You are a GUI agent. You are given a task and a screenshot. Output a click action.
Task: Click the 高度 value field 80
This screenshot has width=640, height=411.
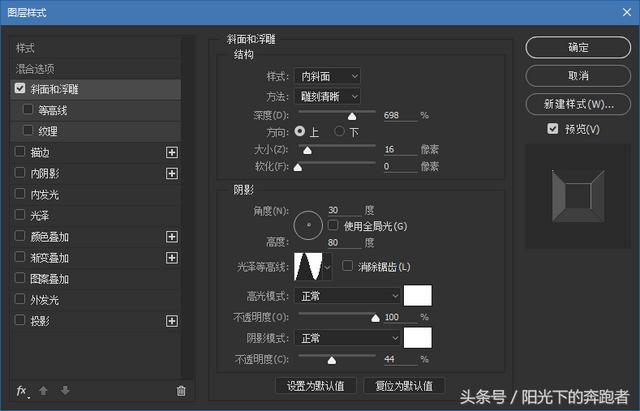click(x=345, y=242)
